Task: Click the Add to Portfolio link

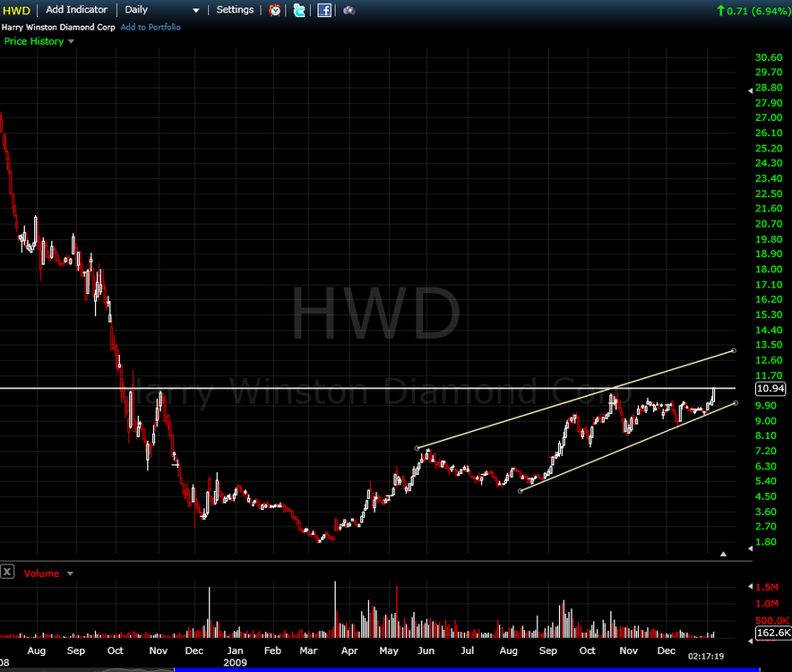Action: (x=151, y=27)
